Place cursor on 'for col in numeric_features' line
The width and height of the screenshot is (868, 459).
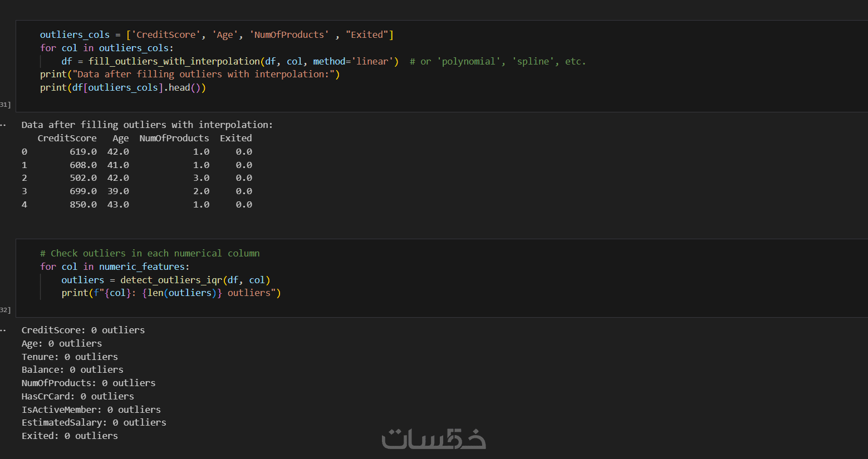tap(114, 266)
